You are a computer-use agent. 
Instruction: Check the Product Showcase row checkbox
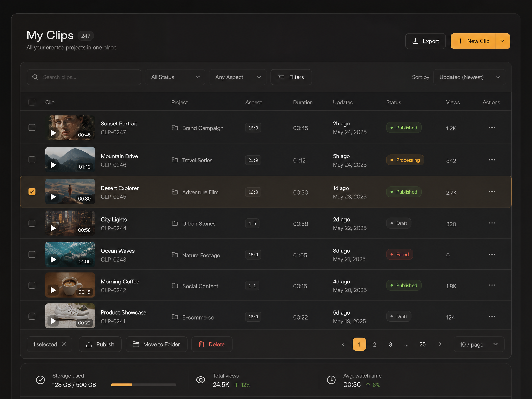[x=32, y=316]
